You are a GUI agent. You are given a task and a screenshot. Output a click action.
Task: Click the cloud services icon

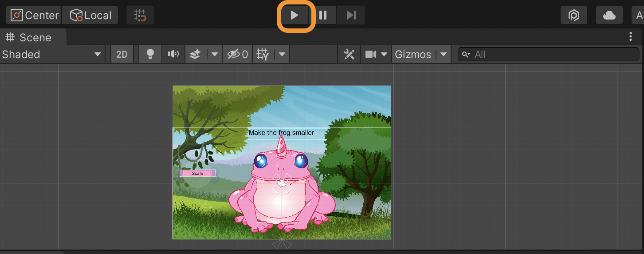(x=609, y=16)
